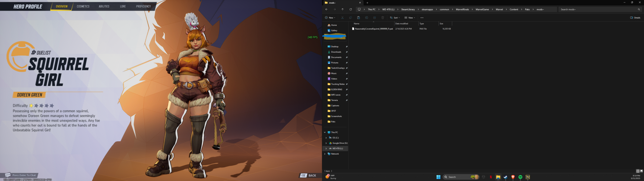Open the TwitchOverlays pinned folder
Screen dimensions: 644x181
point(335,68)
